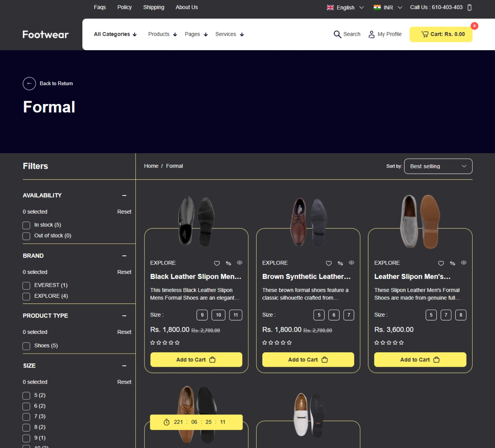Click the India flag currency icon
The height and width of the screenshot is (448, 495).
tap(377, 7)
